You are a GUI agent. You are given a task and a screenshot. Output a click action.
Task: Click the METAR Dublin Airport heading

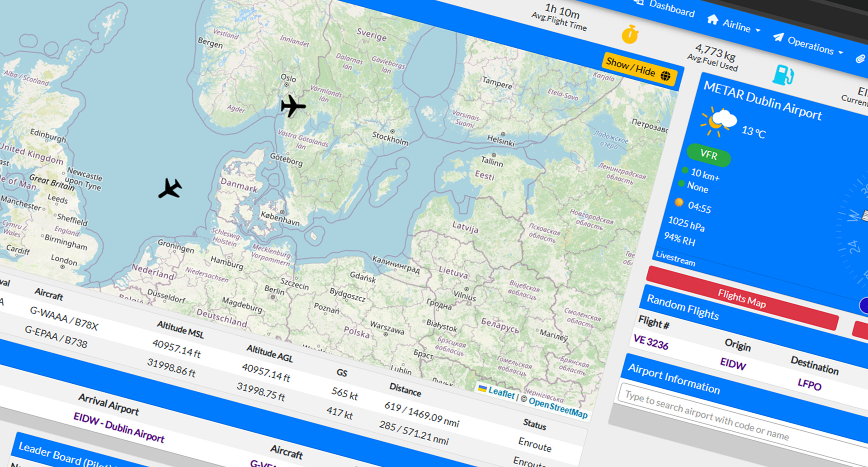coord(762,101)
